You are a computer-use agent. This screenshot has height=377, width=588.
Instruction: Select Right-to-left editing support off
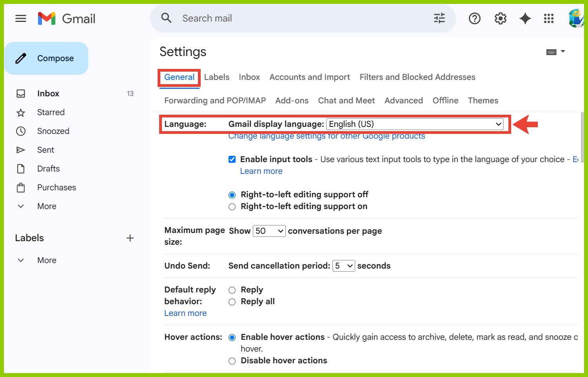(232, 195)
